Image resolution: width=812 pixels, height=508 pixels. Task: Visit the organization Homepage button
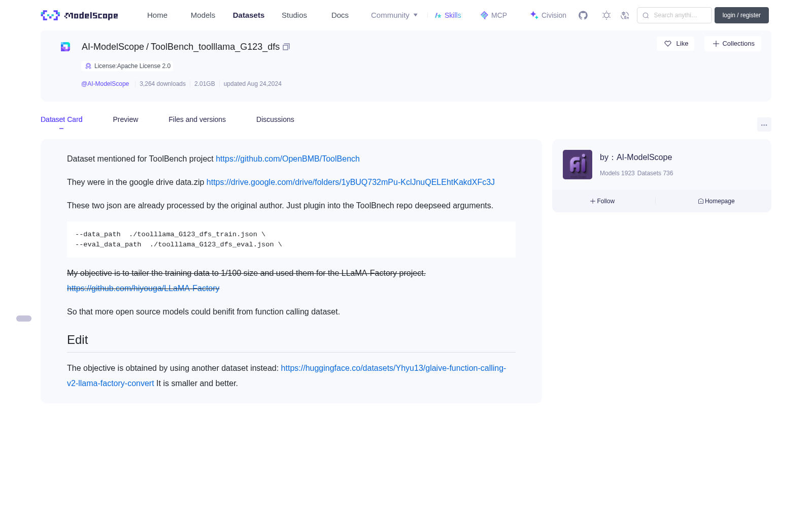point(716,201)
